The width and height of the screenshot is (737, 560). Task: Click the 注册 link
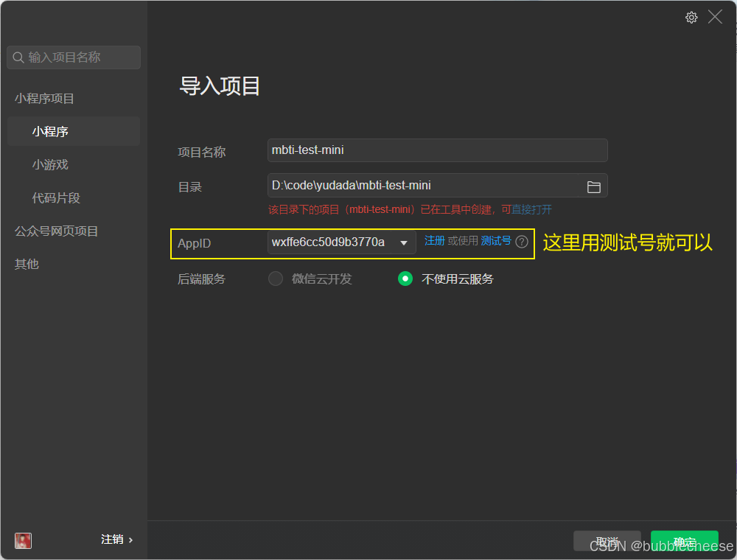(434, 241)
